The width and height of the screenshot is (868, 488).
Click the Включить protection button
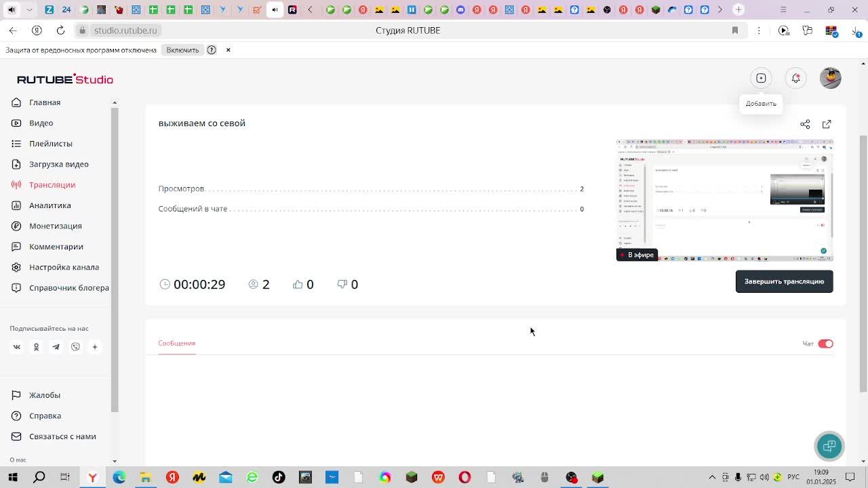(x=182, y=50)
